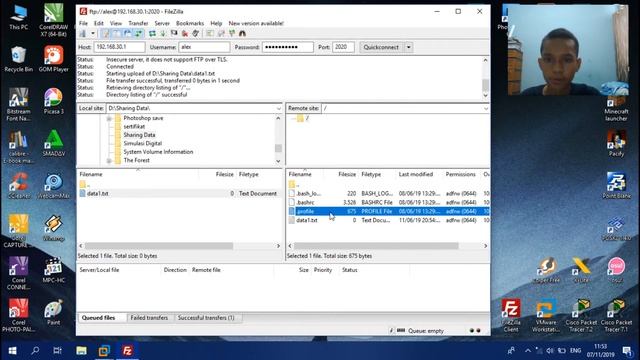The image size is (640, 360).
Task: Sort remote files by Last modified column
Action: [416, 174]
